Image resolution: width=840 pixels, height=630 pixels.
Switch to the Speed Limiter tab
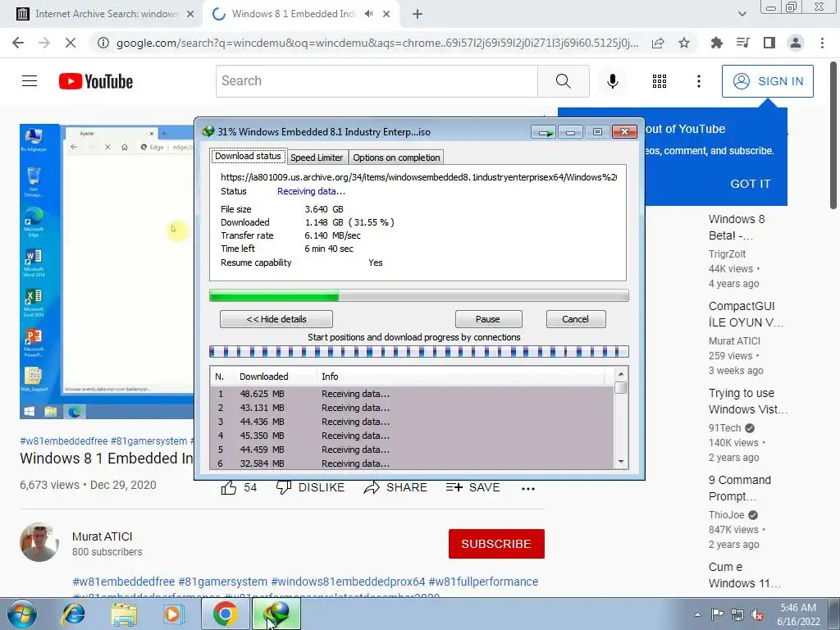pyautogui.click(x=317, y=157)
